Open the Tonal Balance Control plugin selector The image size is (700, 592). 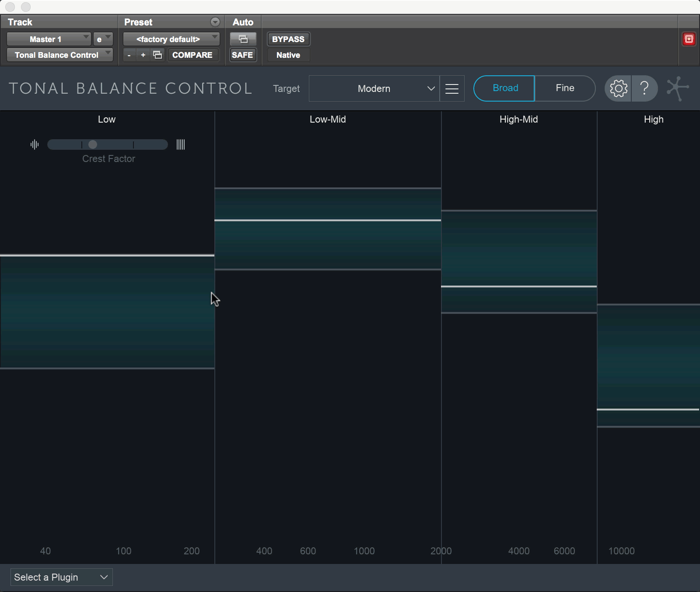click(x=60, y=55)
